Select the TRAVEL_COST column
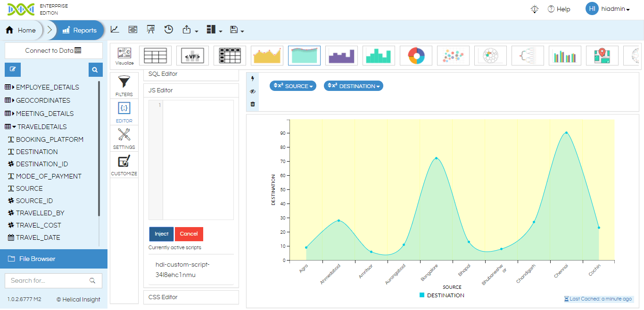The height and width of the screenshot is (310, 644). 34,225
